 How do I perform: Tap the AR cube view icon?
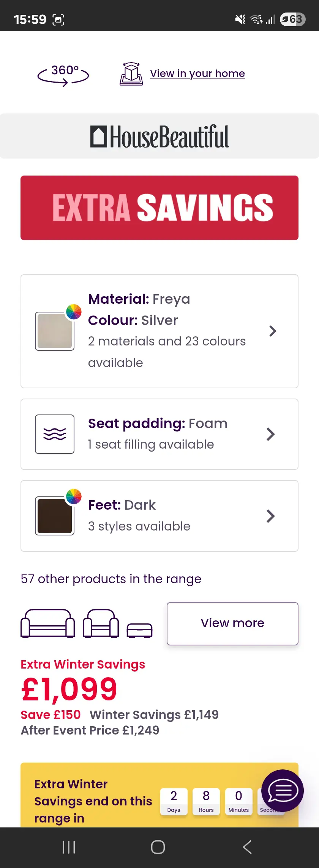(x=131, y=74)
